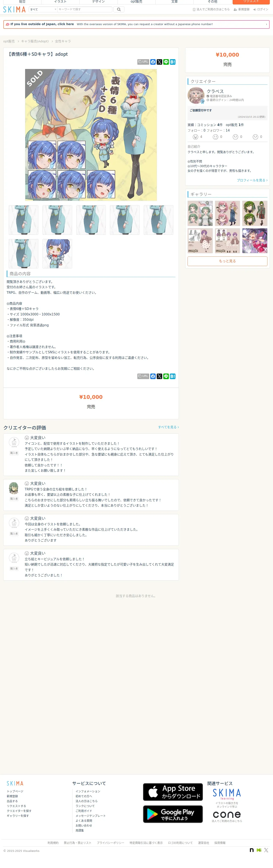
Task: Open creator name クラベス
Action: point(215,91)
